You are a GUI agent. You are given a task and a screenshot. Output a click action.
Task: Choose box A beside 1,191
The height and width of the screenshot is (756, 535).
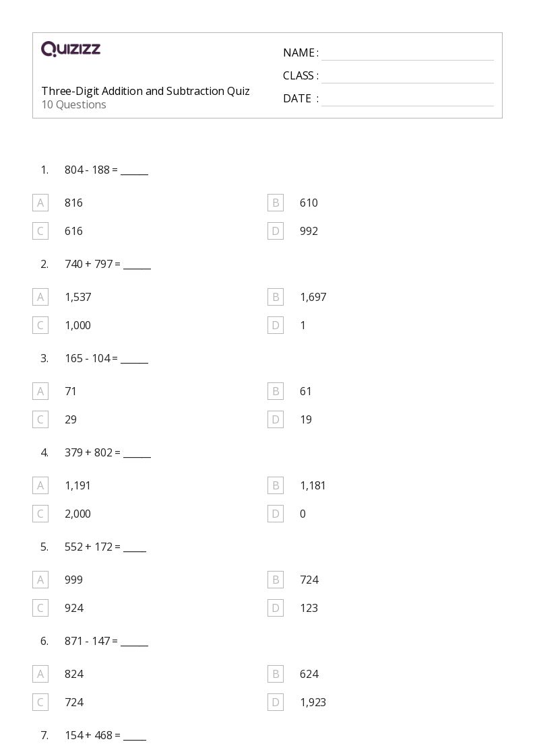coord(40,485)
